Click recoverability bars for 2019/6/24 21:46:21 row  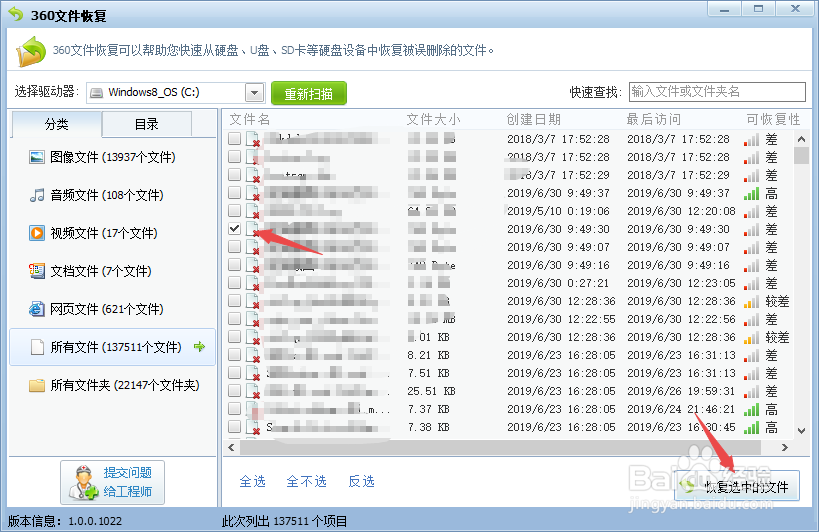tap(752, 410)
